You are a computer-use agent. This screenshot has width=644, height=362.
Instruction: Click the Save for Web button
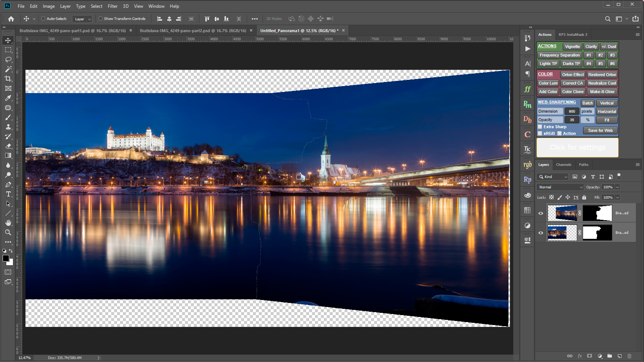(x=600, y=130)
